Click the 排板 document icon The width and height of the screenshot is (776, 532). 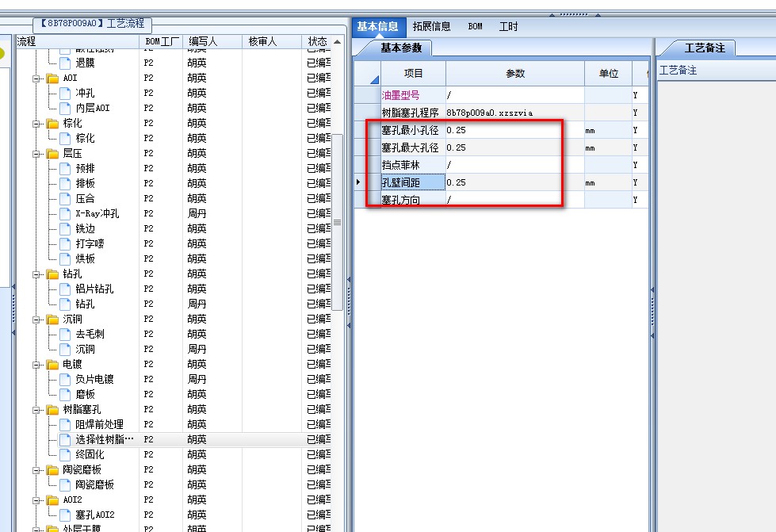point(65,184)
